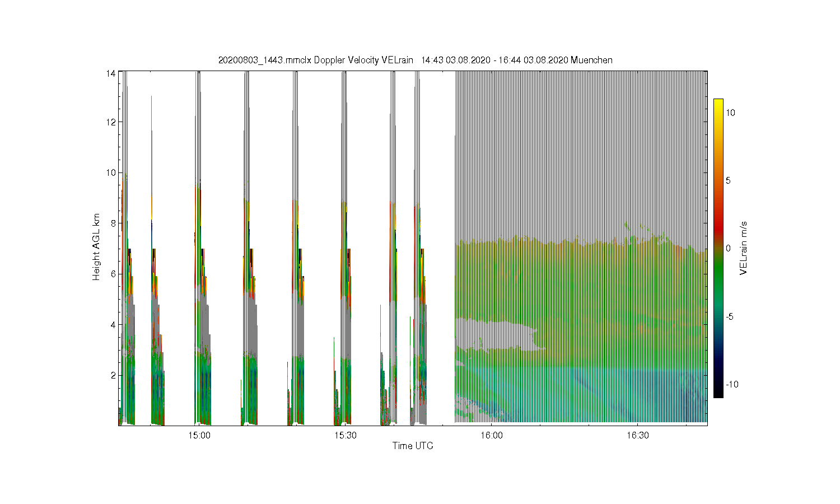Image resolution: width=840 pixels, height=504 pixels.
Task: Click the plot title text
Action: [415, 60]
